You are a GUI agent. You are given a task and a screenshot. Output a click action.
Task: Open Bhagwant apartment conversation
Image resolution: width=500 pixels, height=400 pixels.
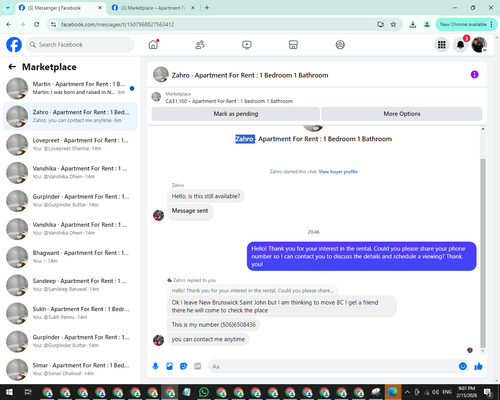(x=70, y=257)
